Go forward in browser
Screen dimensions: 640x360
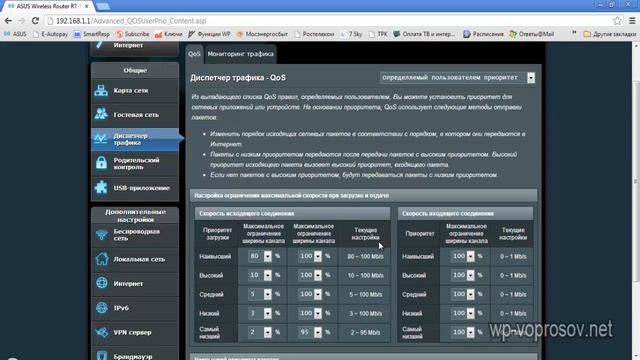pyautogui.click(x=22, y=20)
